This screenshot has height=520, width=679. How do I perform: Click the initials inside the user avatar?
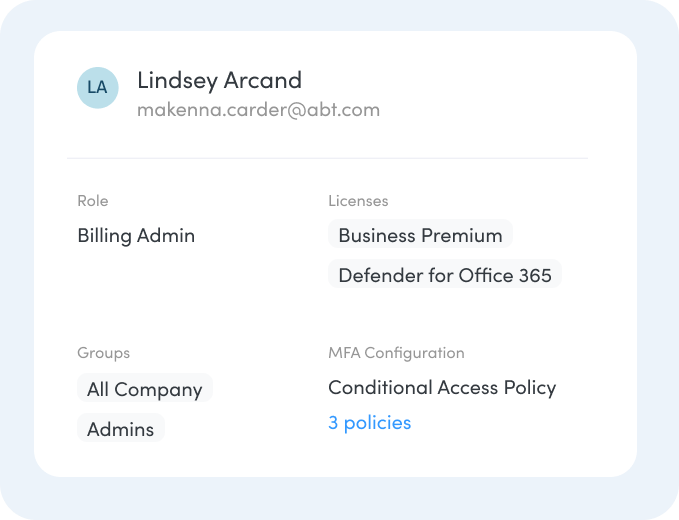click(x=97, y=87)
